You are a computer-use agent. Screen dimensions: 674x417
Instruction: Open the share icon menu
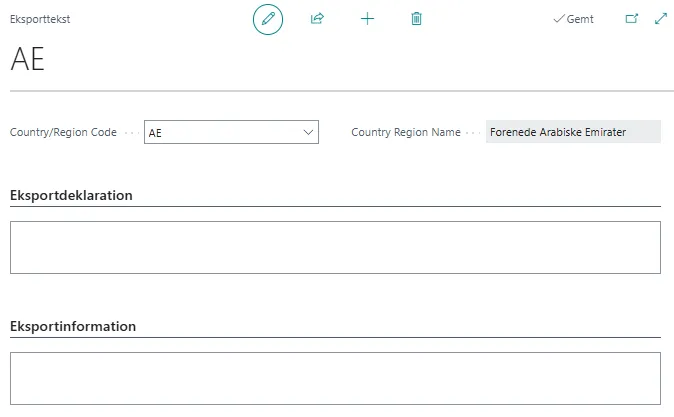point(318,19)
